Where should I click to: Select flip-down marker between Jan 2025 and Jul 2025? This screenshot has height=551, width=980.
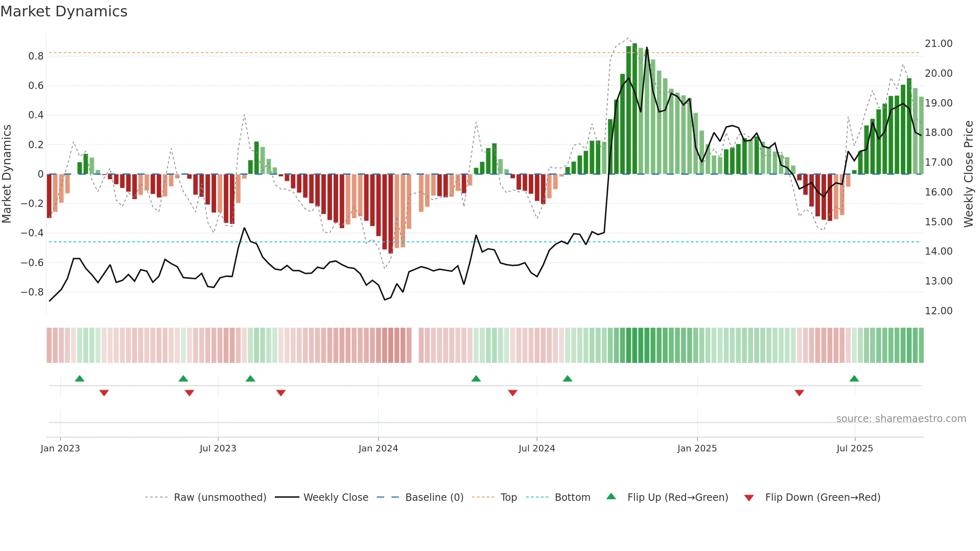(800, 393)
